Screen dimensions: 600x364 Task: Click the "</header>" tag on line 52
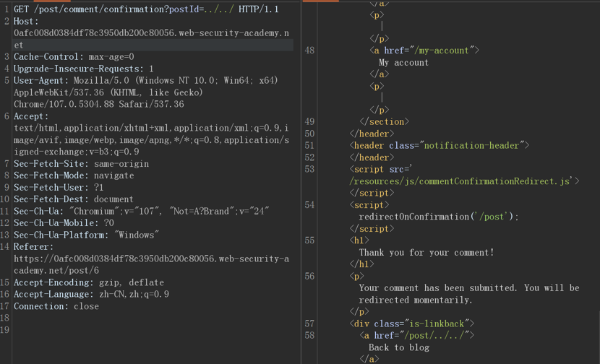(372, 157)
